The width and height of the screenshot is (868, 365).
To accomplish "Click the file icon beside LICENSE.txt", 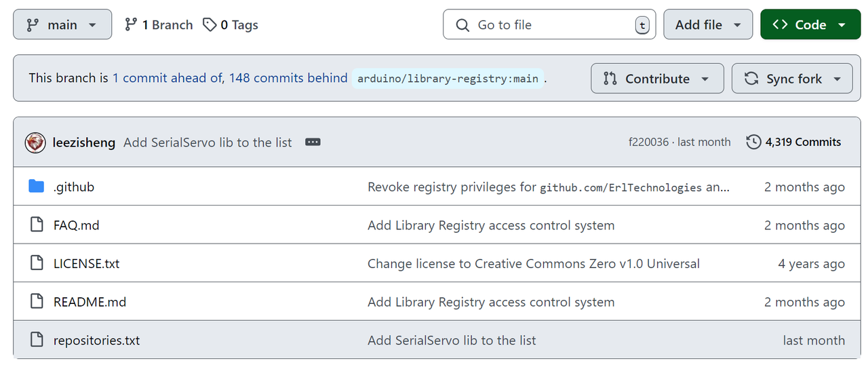I will [x=37, y=263].
